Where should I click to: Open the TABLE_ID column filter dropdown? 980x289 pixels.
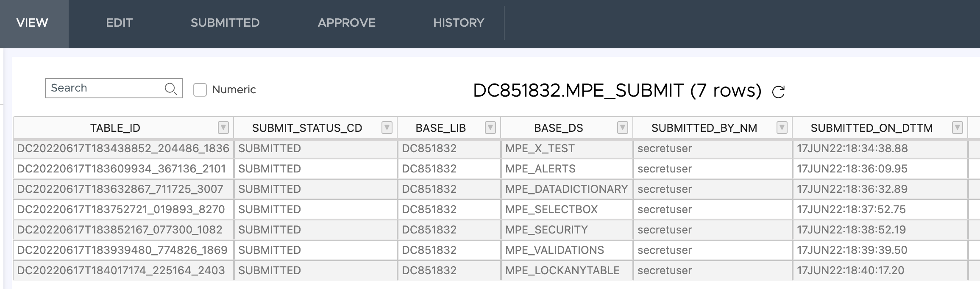223,128
